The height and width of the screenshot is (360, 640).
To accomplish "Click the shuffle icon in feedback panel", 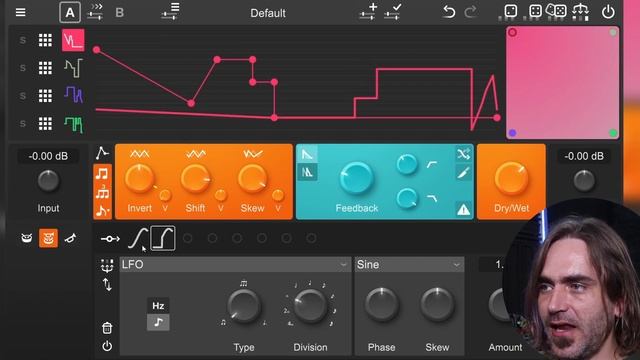I will coord(463,154).
